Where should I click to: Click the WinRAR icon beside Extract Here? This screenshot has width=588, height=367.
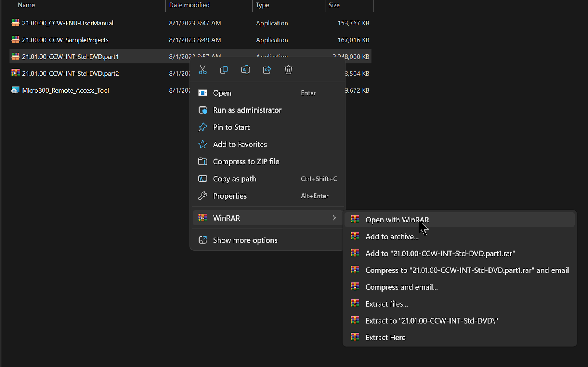click(355, 337)
